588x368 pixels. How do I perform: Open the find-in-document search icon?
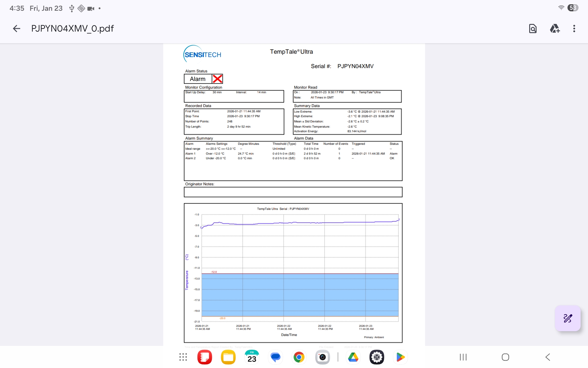pos(533,29)
